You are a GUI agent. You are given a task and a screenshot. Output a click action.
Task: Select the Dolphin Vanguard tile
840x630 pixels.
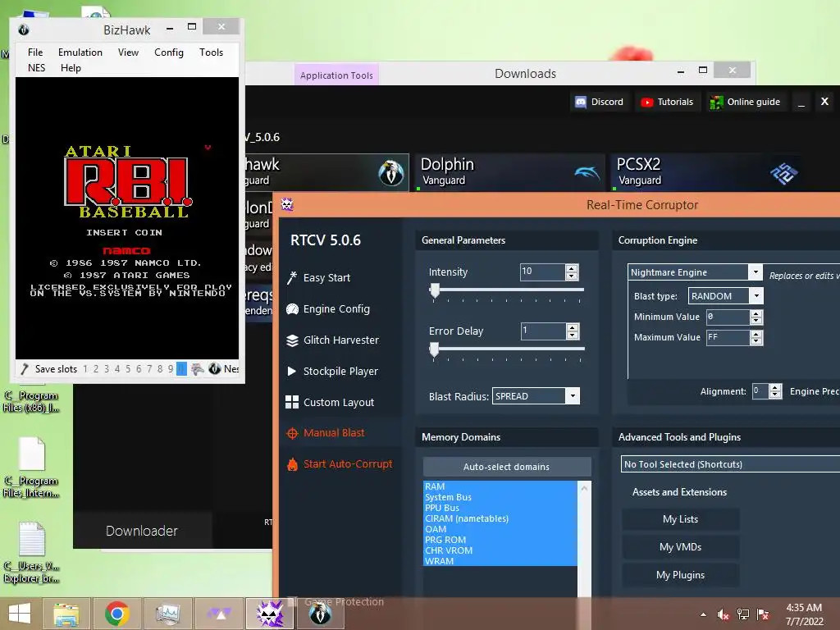[x=510, y=172]
